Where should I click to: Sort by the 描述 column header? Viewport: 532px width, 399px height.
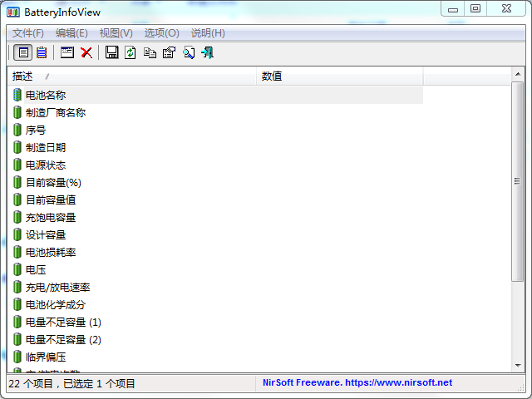point(23,76)
